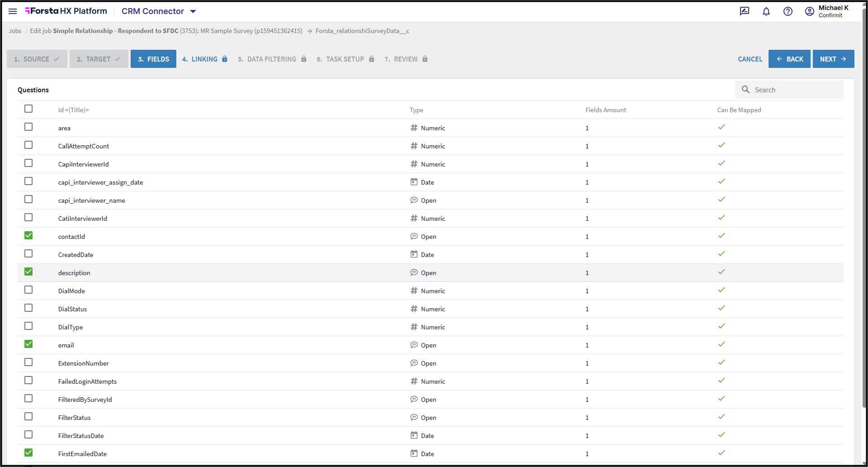Click the Can Be Mapped column header
868x467 pixels.
point(739,110)
